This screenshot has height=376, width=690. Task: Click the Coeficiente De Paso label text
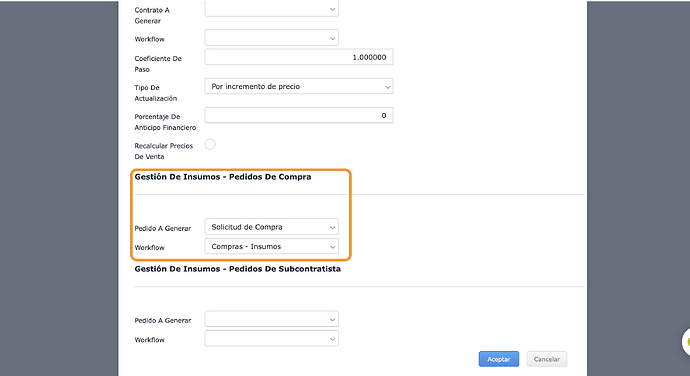158,64
